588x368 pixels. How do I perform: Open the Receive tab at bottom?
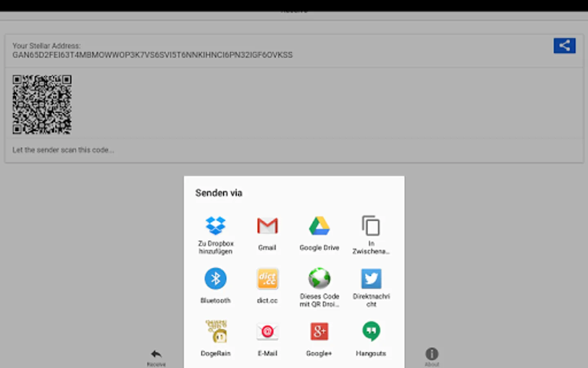pos(156,358)
